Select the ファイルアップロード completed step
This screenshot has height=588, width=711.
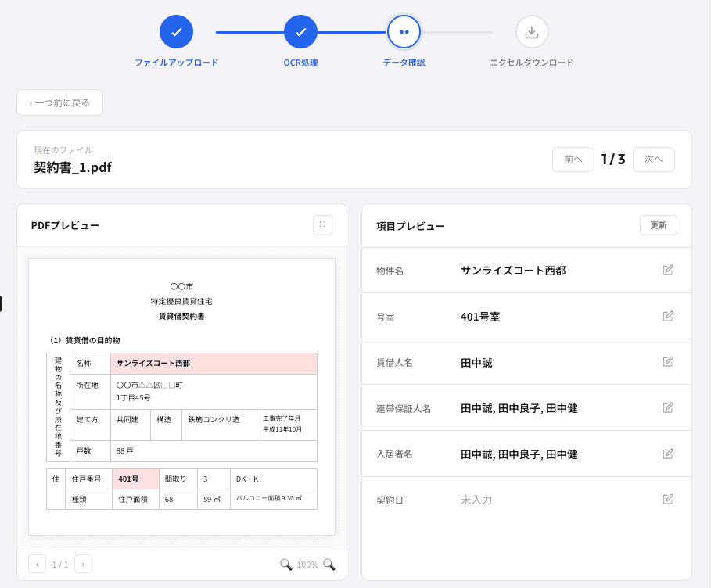coord(176,31)
